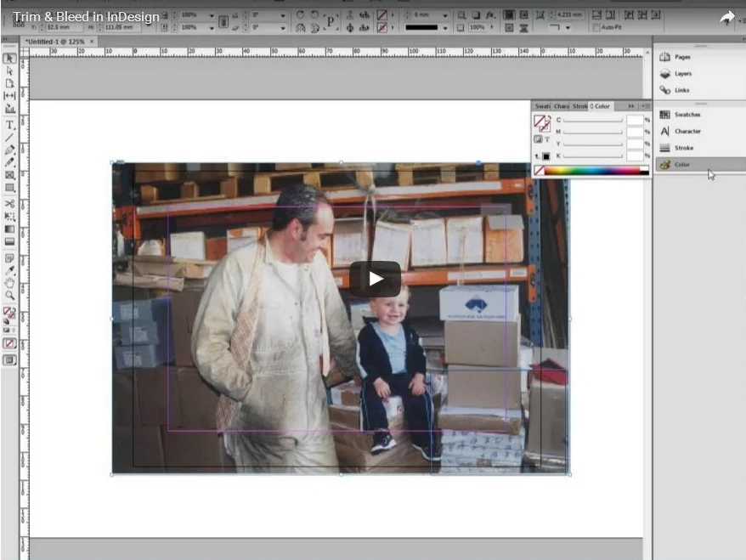
Task: Select the Type tool
Action: pyautogui.click(x=9, y=125)
